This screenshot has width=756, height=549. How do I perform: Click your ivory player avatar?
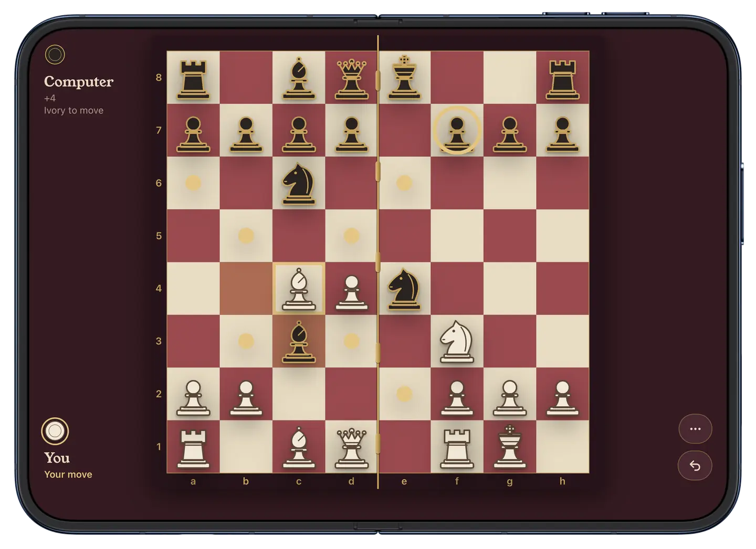coord(55,431)
